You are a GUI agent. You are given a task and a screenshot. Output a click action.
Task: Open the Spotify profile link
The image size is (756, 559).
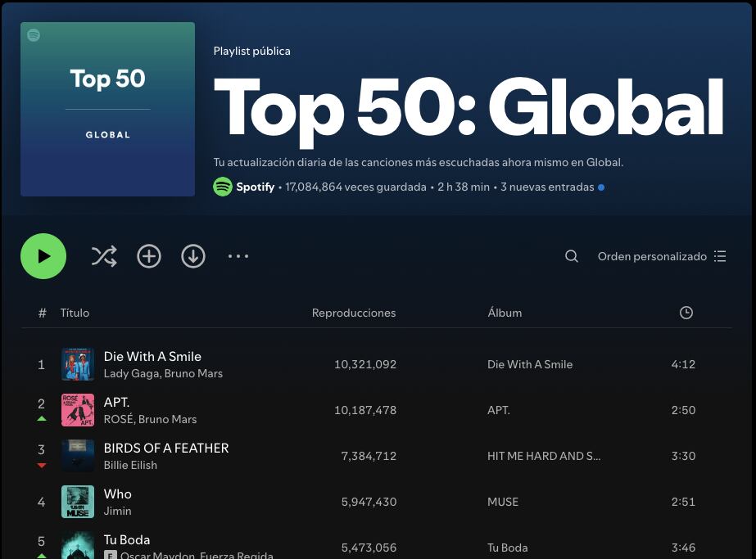pos(256,187)
